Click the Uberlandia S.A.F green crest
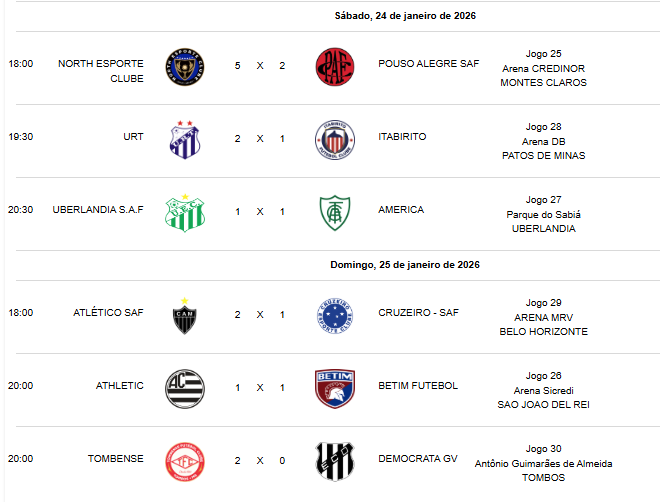Screen dimensions: 660x502 pyautogui.click(x=185, y=212)
